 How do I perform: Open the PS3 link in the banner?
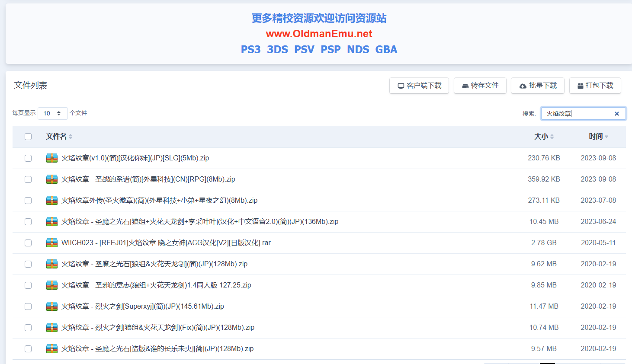point(251,50)
